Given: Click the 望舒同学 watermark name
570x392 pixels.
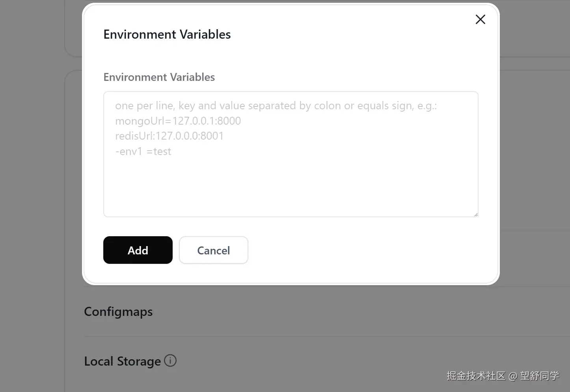Looking at the screenshot, I should (x=539, y=376).
